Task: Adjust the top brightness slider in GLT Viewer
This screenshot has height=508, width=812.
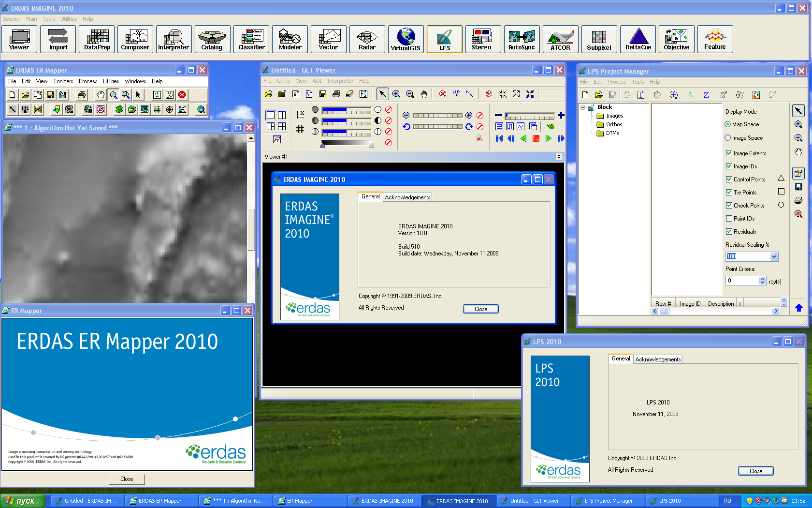Action: [x=347, y=110]
